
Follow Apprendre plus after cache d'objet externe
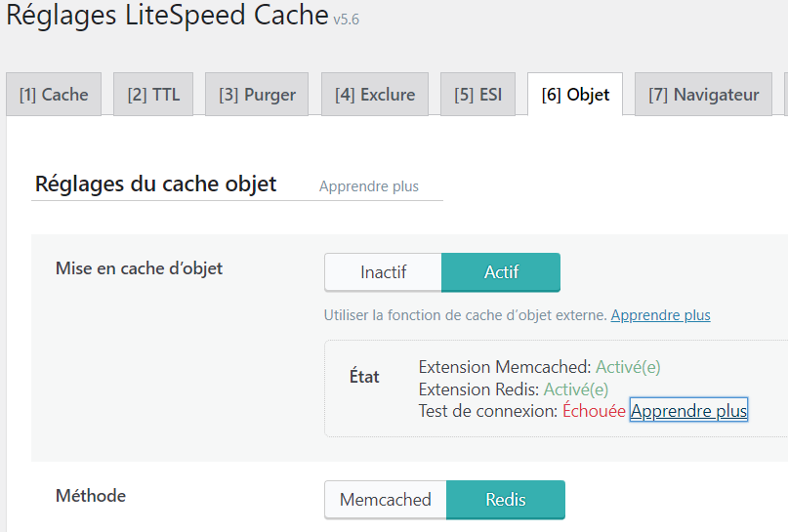pyautogui.click(x=660, y=315)
